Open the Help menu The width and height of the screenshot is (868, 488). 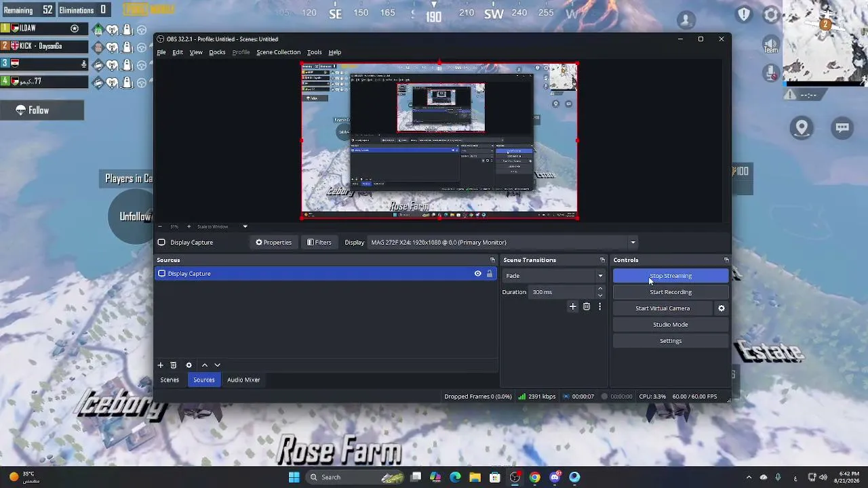tap(335, 52)
